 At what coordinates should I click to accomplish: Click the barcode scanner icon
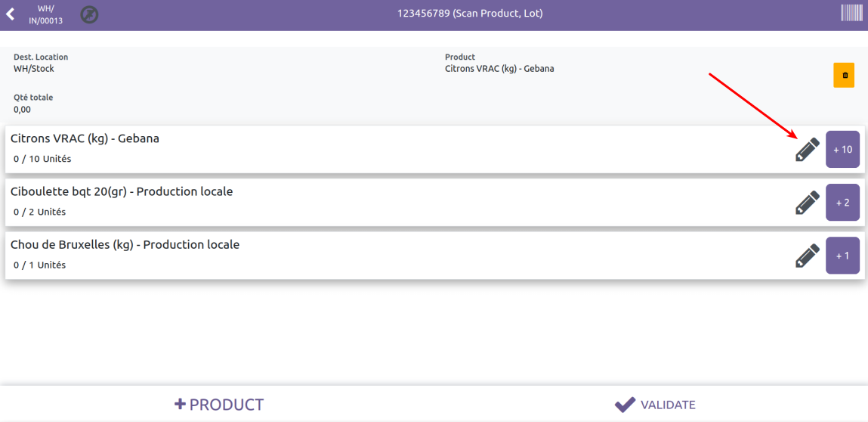click(x=851, y=13)
